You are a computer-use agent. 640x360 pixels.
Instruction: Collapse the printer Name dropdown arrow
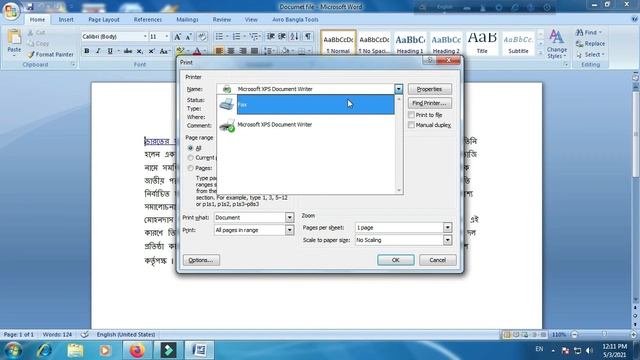[398, 89]
